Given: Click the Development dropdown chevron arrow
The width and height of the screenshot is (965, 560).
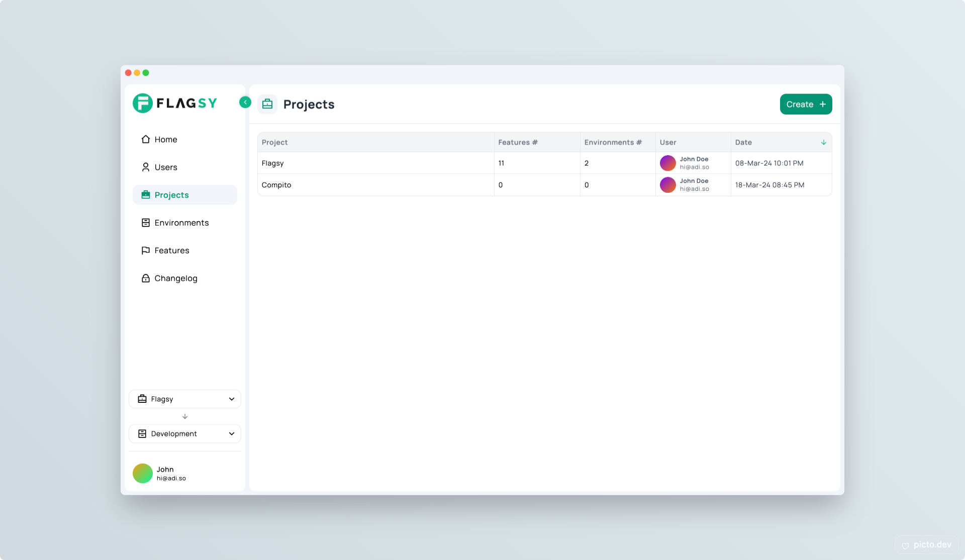Looking at the screenshot, I should pyautogui.click(x=232, y=434).
